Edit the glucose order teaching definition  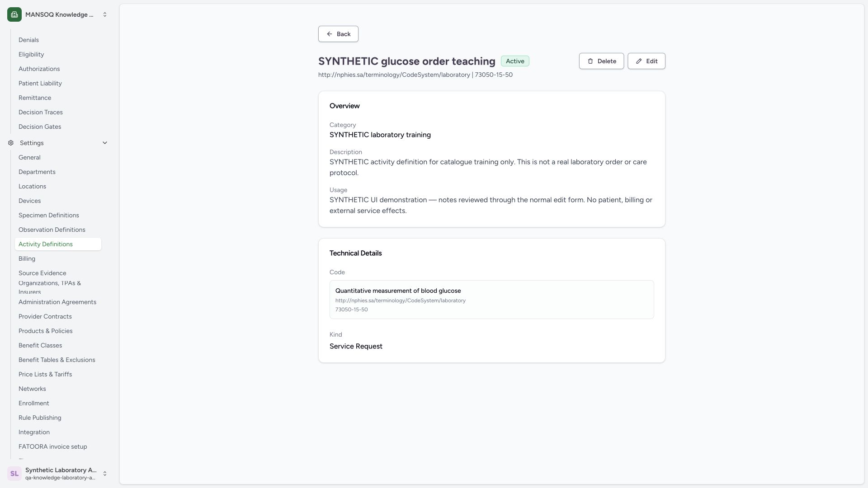pos(646,61)
